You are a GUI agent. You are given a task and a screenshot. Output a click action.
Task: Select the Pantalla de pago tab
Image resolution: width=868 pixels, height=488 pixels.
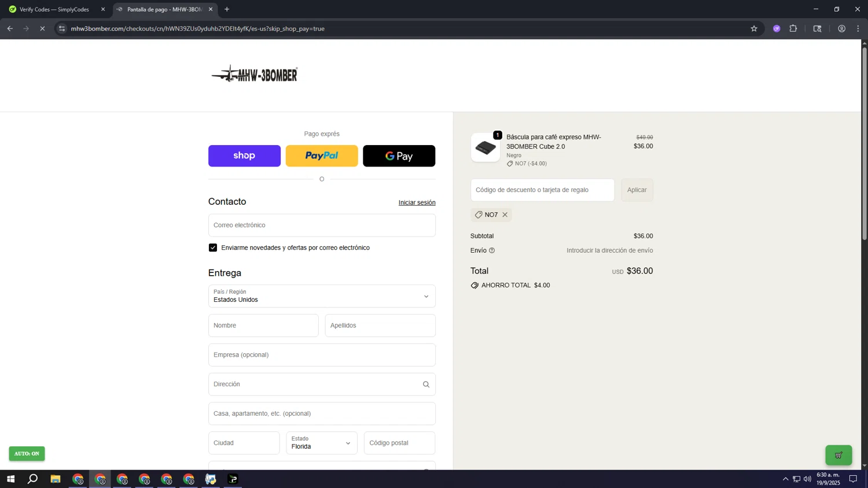164,9
